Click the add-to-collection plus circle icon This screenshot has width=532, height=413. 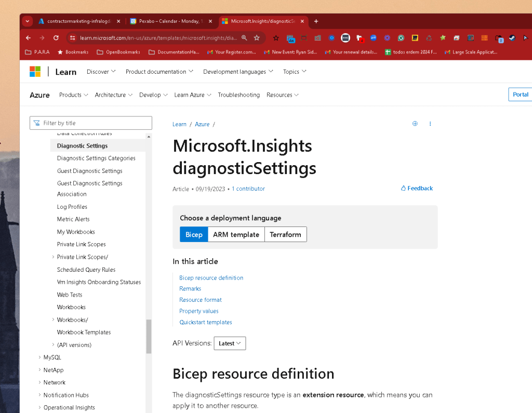415,124
